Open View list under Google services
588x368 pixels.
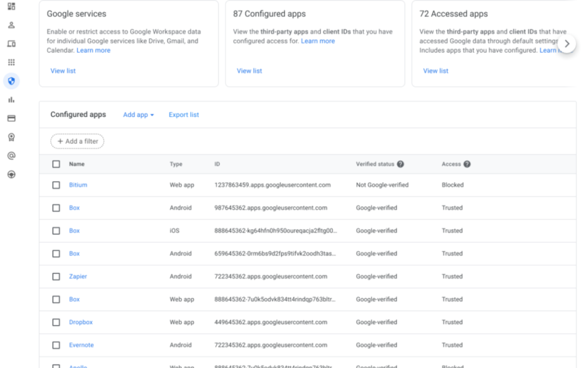[x=63, y=71]
